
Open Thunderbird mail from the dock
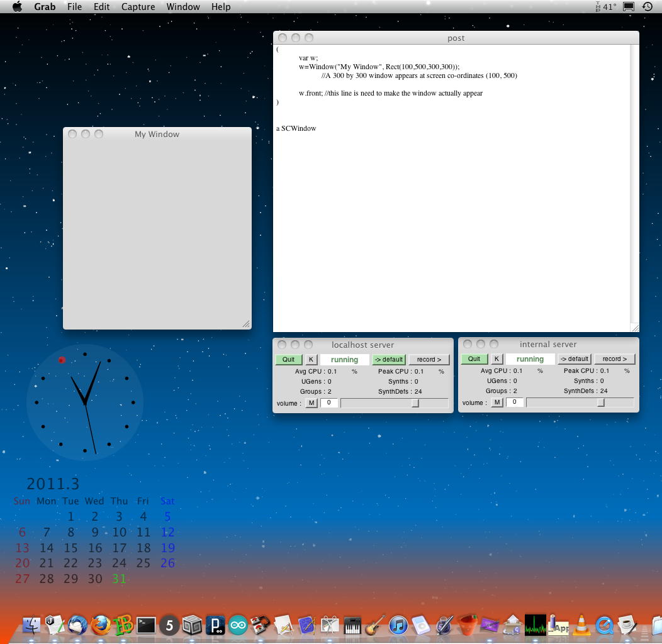77,625
